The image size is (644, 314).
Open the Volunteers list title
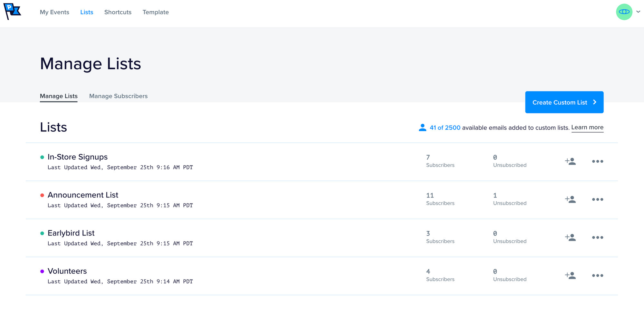pos(67,271)
